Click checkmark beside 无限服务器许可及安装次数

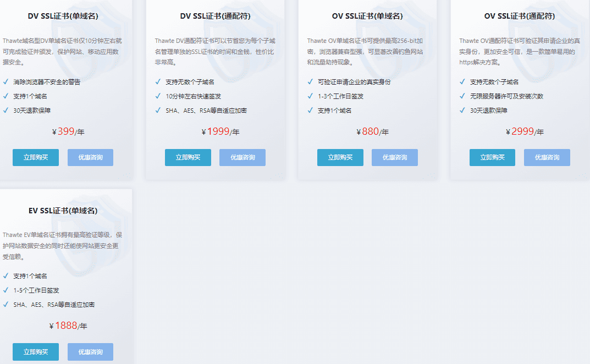point(462,96)
